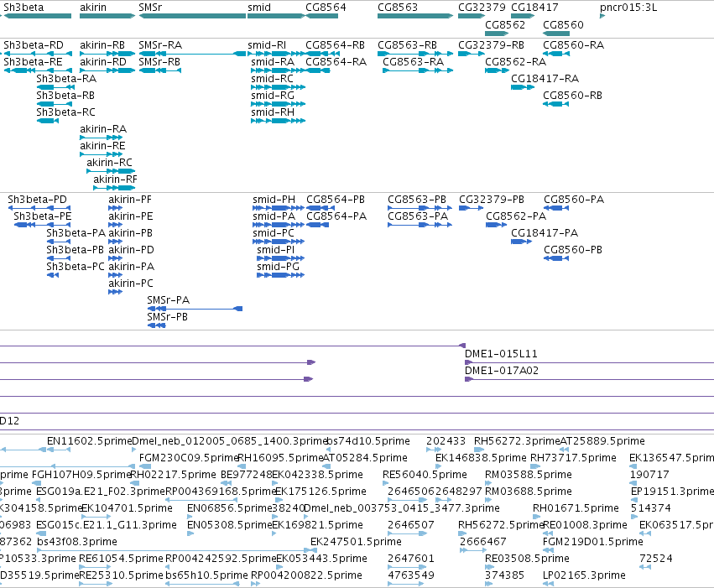Click EST entry 4763549
Screen dimensions: 714x588
(x=411, y=575)
